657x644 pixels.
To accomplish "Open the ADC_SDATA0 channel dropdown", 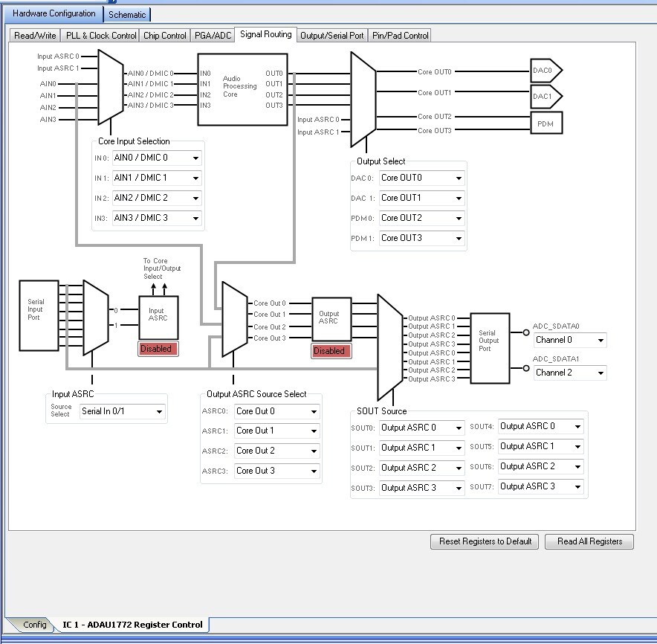I will (570, 340).
